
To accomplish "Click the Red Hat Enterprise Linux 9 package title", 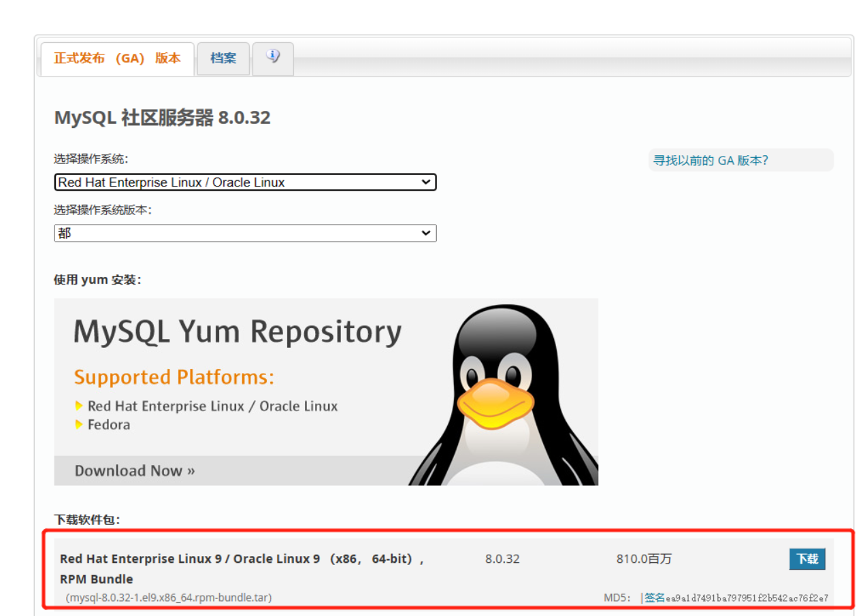I will point(242,569).
